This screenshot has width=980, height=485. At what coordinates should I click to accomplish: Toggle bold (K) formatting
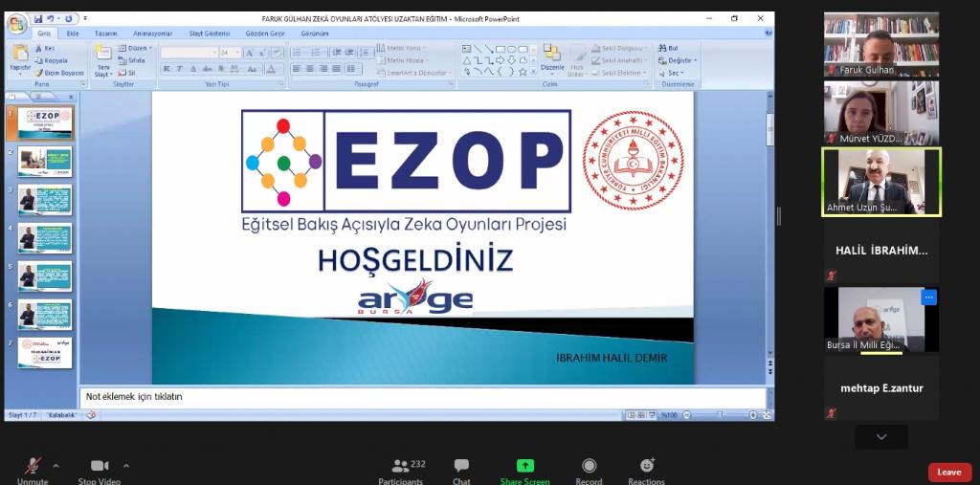pyautogui.click(x=167, y=69)
